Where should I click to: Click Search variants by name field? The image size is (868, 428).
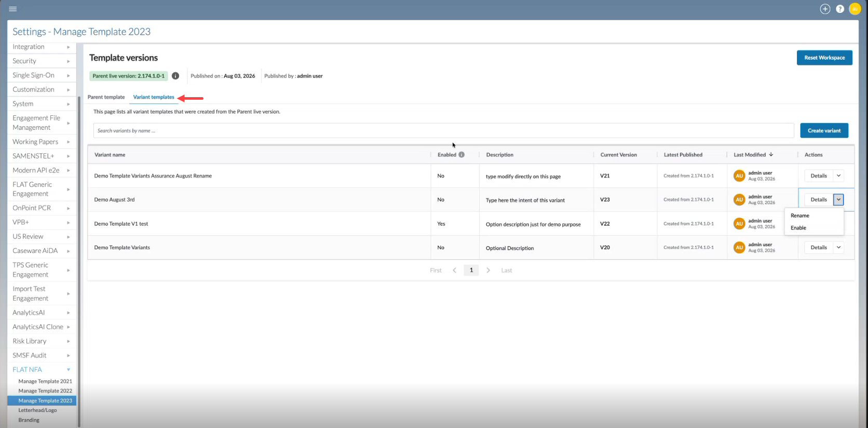[443, 130]
